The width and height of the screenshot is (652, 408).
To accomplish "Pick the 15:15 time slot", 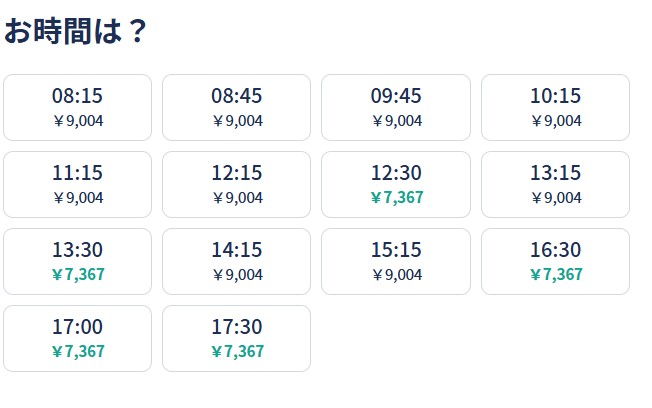I will pyautogui.click(x=396, y=261).
